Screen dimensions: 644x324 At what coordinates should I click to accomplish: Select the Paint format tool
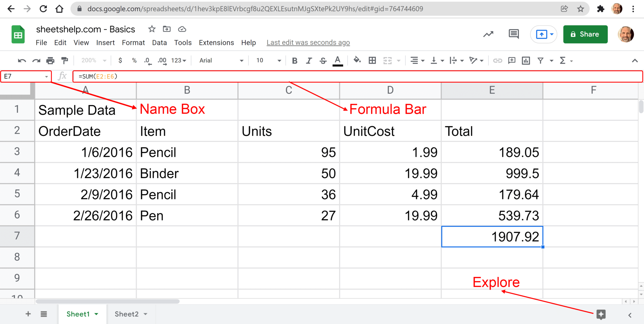click(x=64, y=60)
